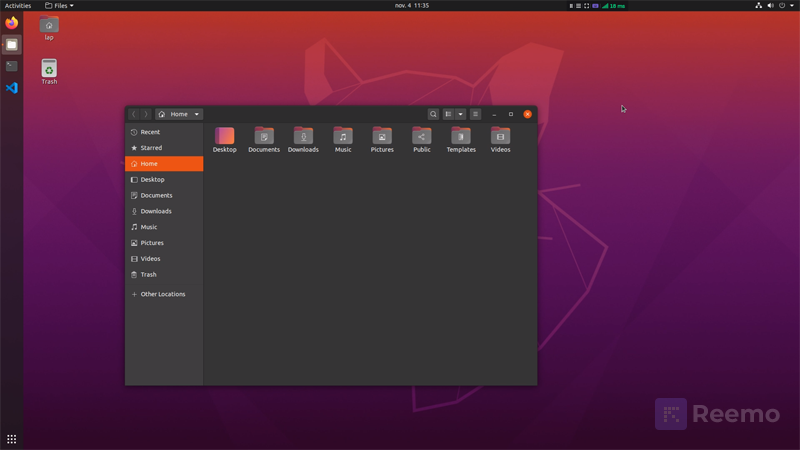Screen dimensions: 800x450
Task: Click the search icon in Files toolbar
Action: 433,114
